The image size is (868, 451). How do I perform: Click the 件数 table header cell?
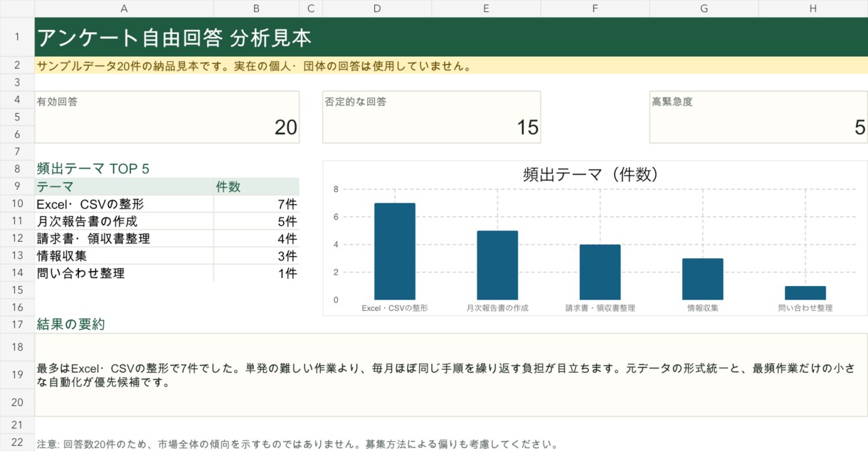(x=256, y=186)
